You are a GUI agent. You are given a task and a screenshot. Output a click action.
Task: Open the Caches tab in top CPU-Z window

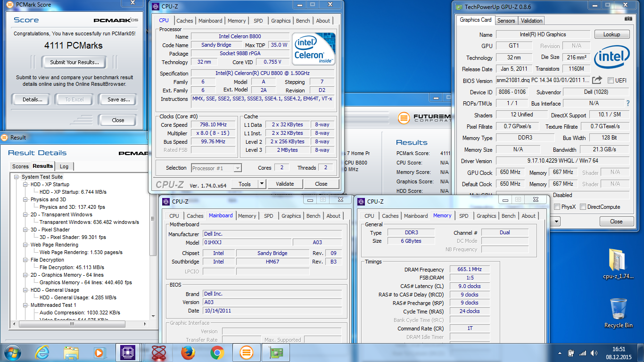(x=185, y=21)
